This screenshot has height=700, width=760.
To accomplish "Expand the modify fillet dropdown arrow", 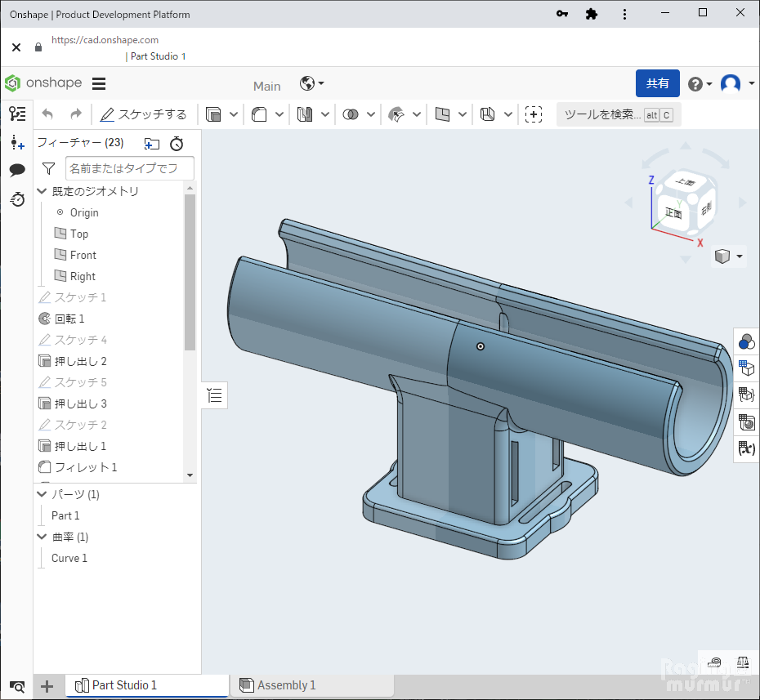I will click(x=416, y=115).
